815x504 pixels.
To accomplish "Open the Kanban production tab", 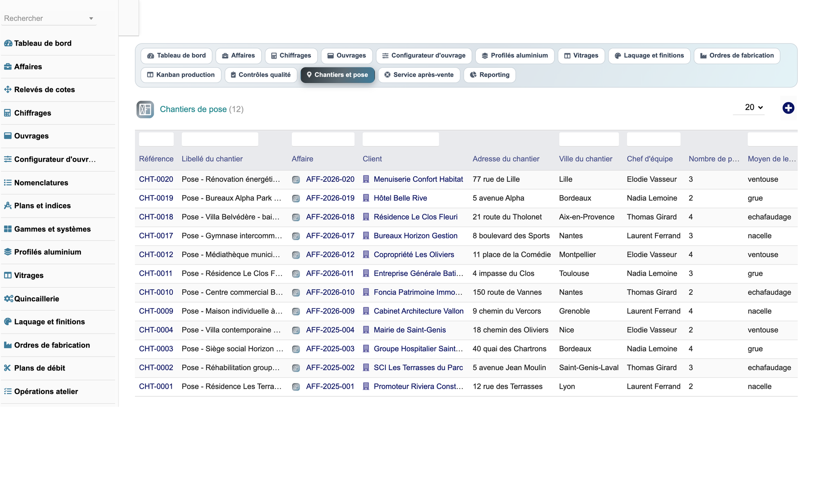I will [181, 75].
